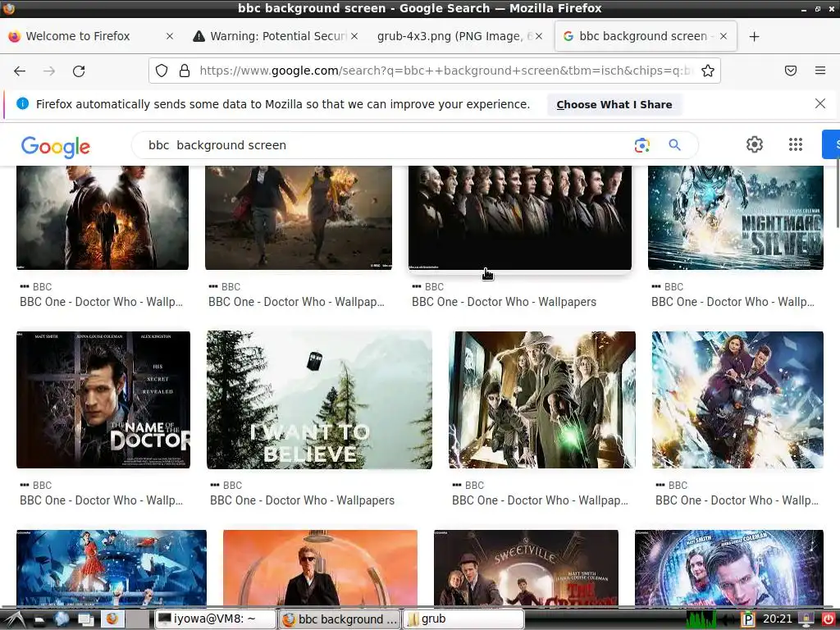
Task: Click link under Name of the Doctor image
Action: point(101,500)
